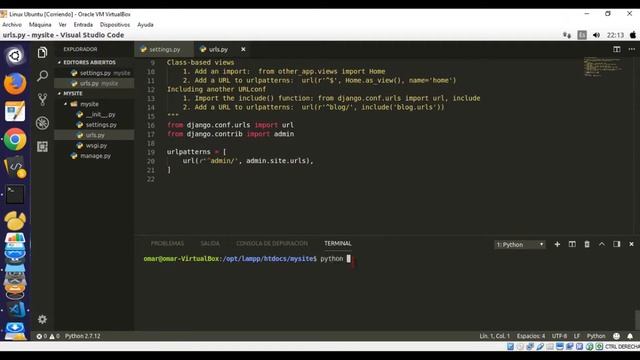Click the Python language mode status item
The width and height of the screenshot is (640, 360).
[596, 336]
